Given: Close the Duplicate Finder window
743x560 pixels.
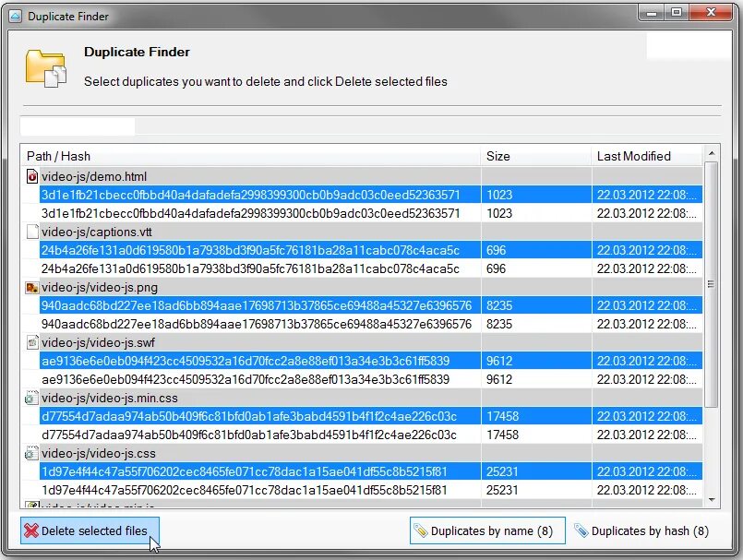Looking at the screenshot, I should pyautogui.click(x=711, y=12).
